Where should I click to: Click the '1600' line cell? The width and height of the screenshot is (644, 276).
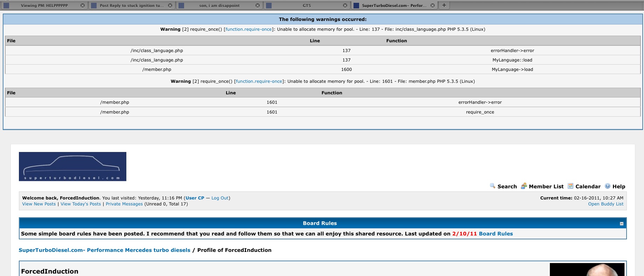346,70
